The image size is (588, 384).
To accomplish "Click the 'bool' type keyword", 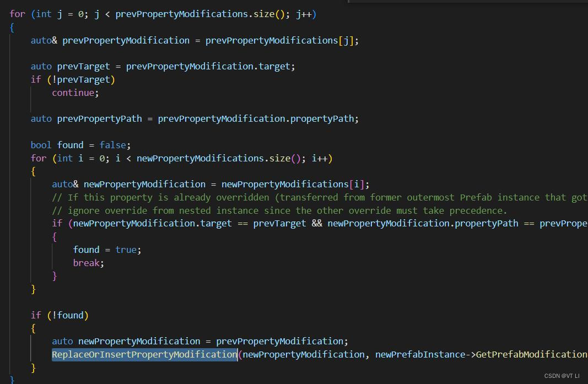I will click(41, 145).
